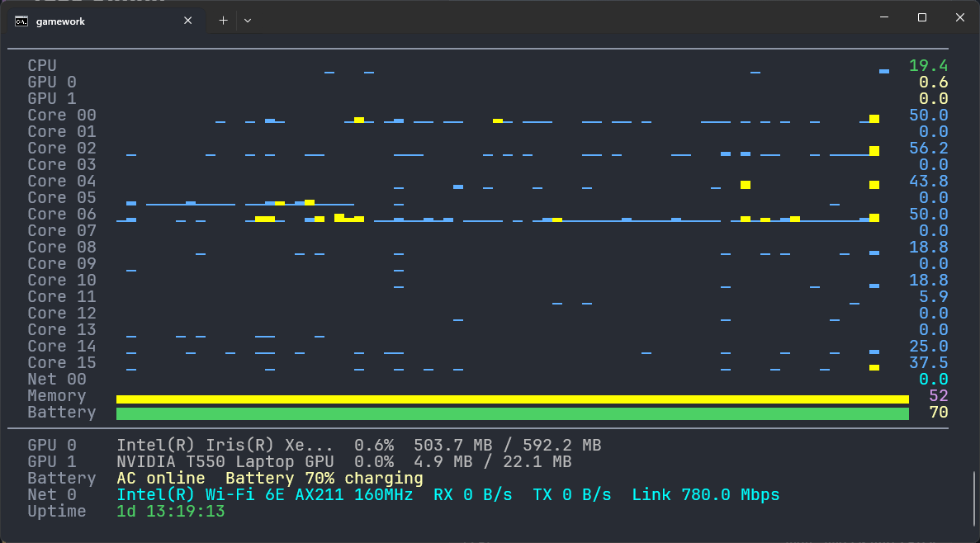Click 503.7 MB / 592.2 MB memory text
Viewport: 980px width, 543px height.
(x=508, y=445)
